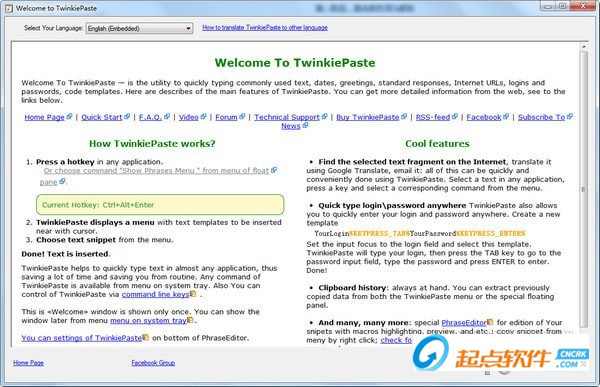Open the Facebook Group link
Image resolution: width=600 pixels, height=387 pixels.
click(x=153, y=363)
